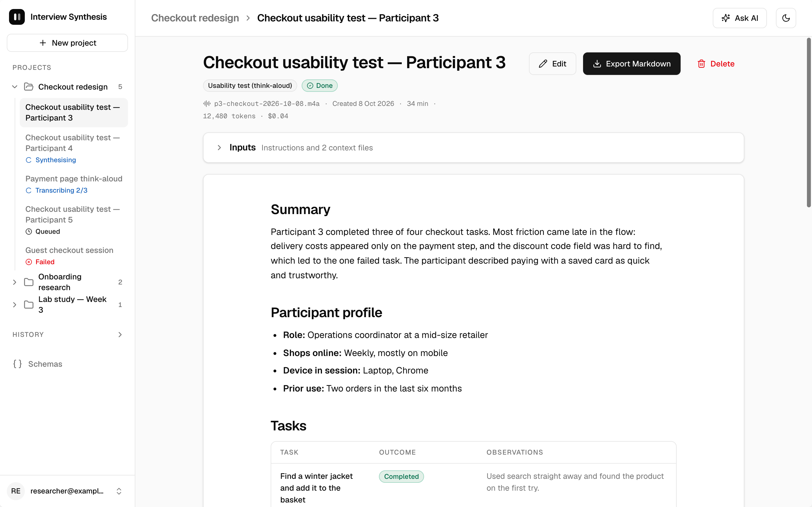Collapse the Checkout redesign project folder
812x507 pixels.
tap(14, 87)
